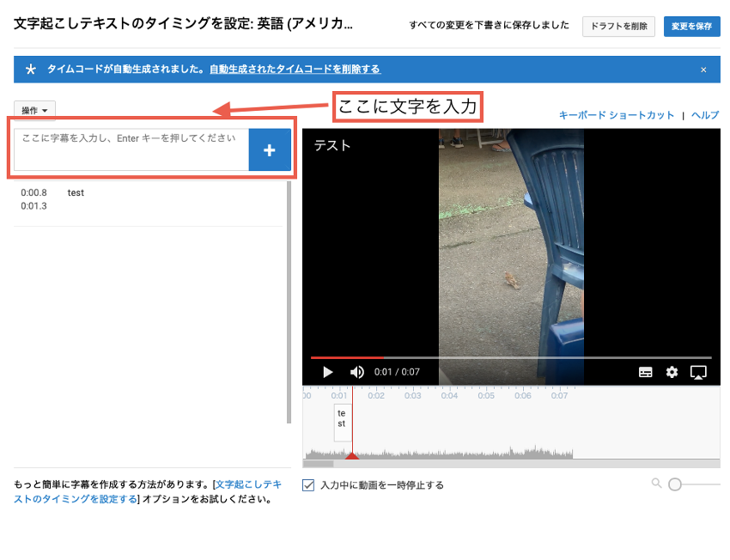Mute the video with the speaker icon
This screenshot has height=560, width=730.
[x=357, y=372]
